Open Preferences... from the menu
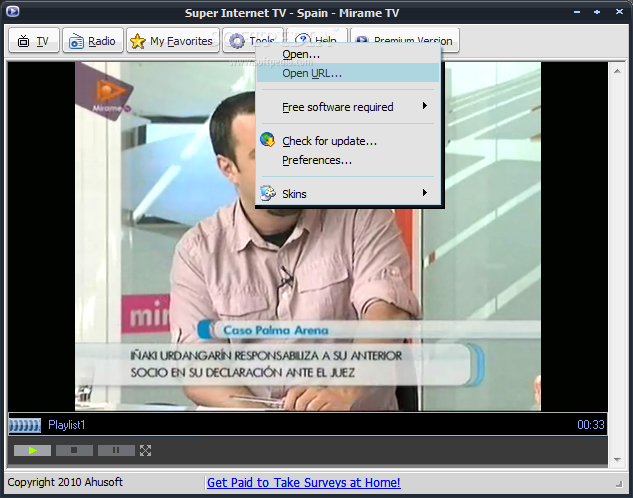Viewport: 633px width, 498px height. pos(348,160)
